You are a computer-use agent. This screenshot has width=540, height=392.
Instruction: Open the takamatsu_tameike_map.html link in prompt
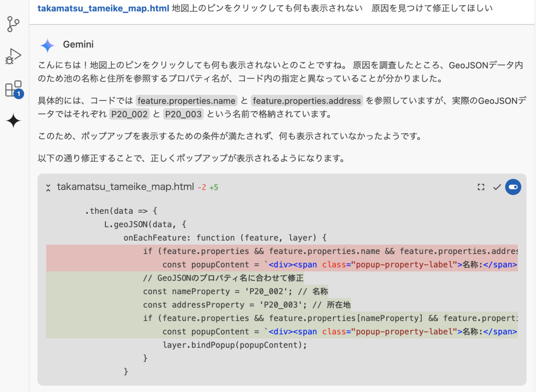103,8
